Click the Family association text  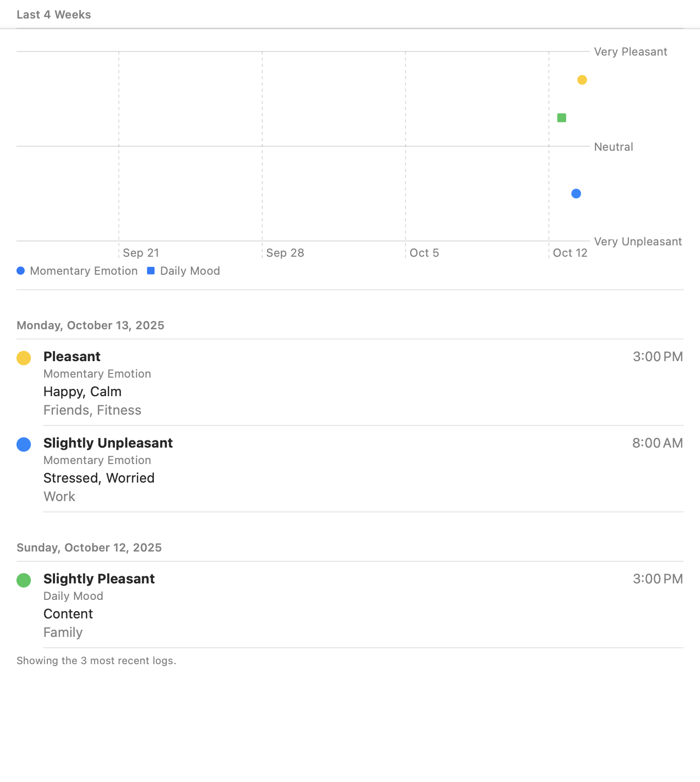[63, 632]
